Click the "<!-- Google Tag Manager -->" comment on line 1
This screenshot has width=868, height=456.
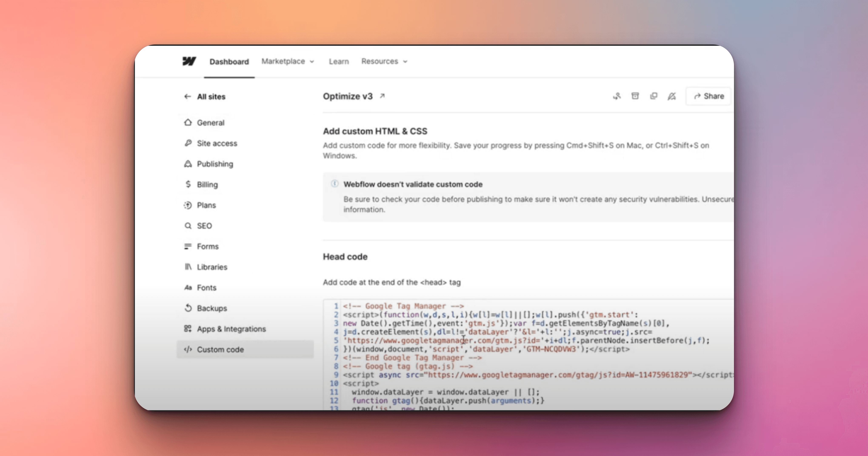(x=403, y=306)
